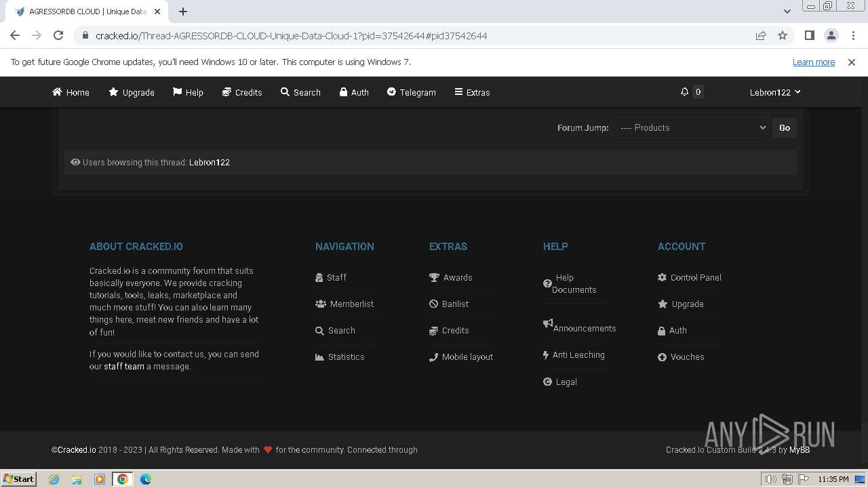
Task: Click the address bar URL
Action: pyautogui.click(x=292, y=35)
